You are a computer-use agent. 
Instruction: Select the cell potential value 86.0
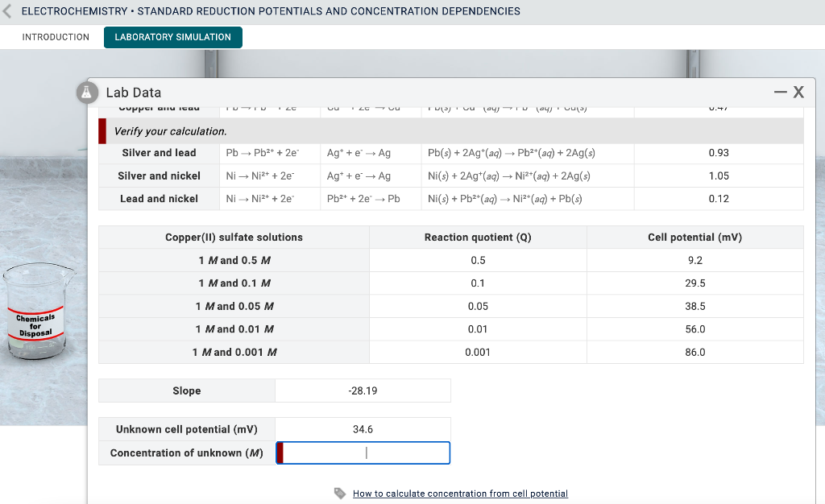[695, 352]
